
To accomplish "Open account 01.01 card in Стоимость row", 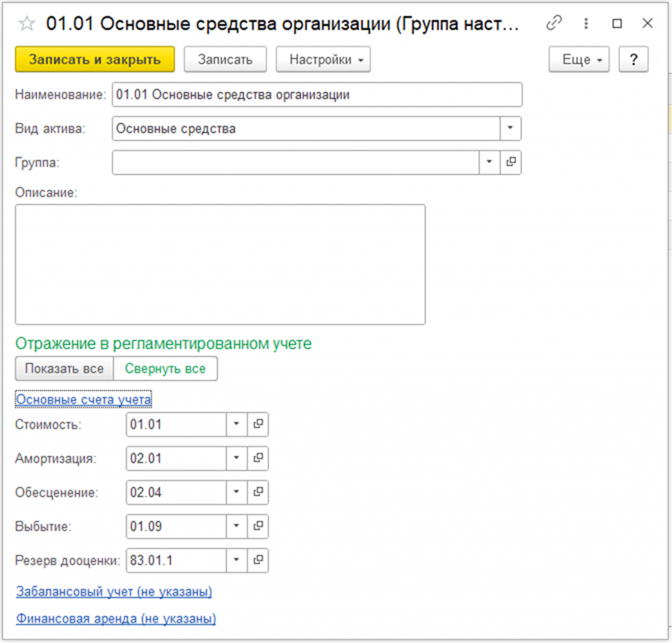I will coord(258,424).
